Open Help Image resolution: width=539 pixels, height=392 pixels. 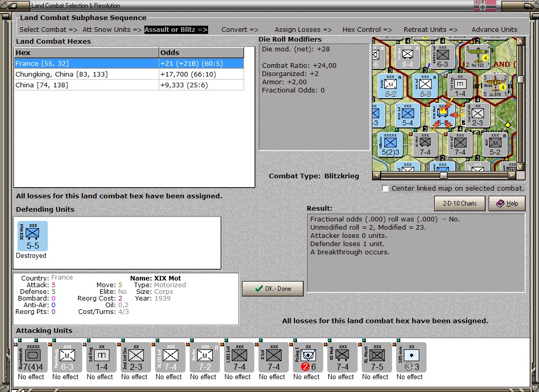507,203
